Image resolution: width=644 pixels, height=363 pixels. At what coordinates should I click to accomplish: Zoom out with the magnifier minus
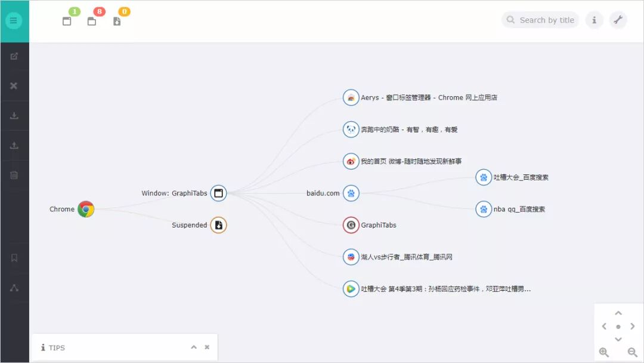pos(633,352)
